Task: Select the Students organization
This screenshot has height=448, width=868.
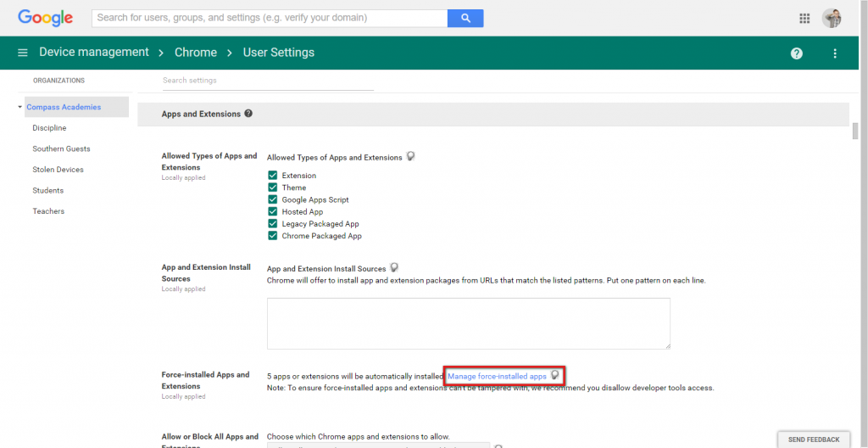Action: 48,190
